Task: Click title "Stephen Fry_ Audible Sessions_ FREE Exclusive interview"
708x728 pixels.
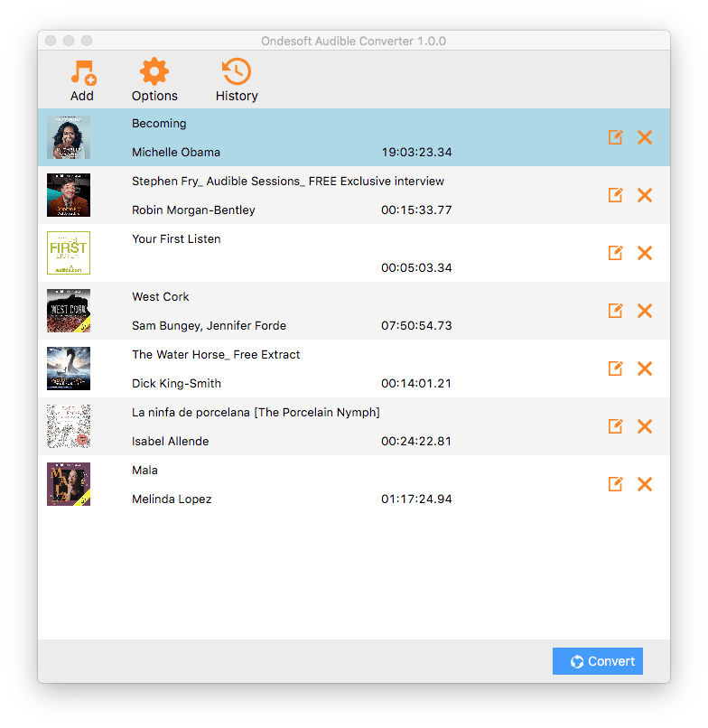Action: tap(288, 182)
